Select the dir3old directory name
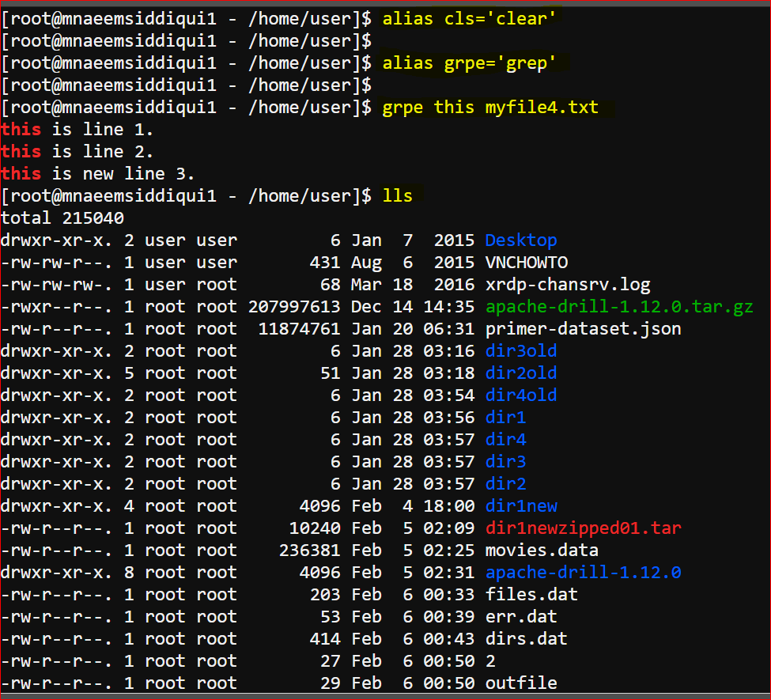 click(520, 350)
